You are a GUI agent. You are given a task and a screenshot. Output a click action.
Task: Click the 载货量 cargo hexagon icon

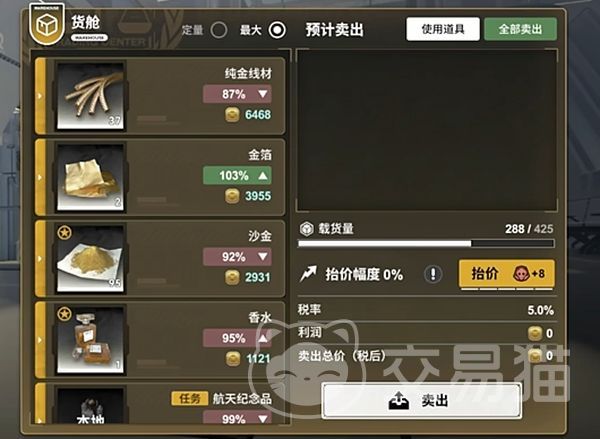[306, 229]
